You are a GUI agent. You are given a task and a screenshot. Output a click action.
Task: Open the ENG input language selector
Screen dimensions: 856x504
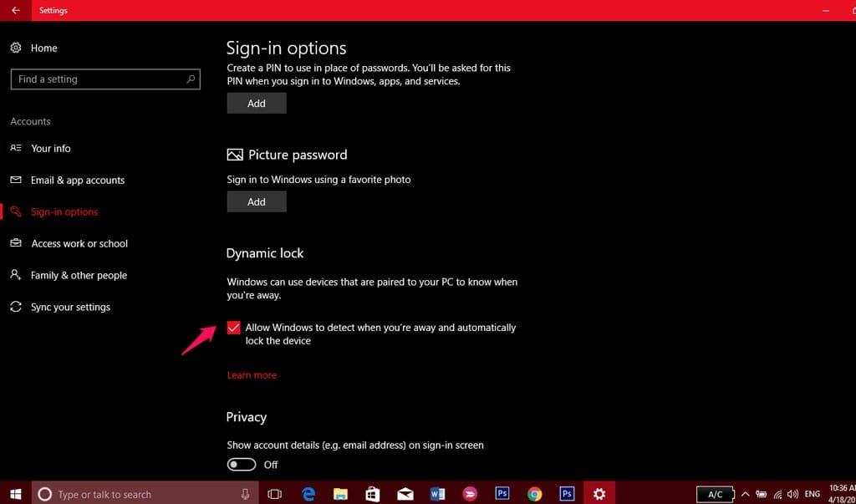click(812, 494)
